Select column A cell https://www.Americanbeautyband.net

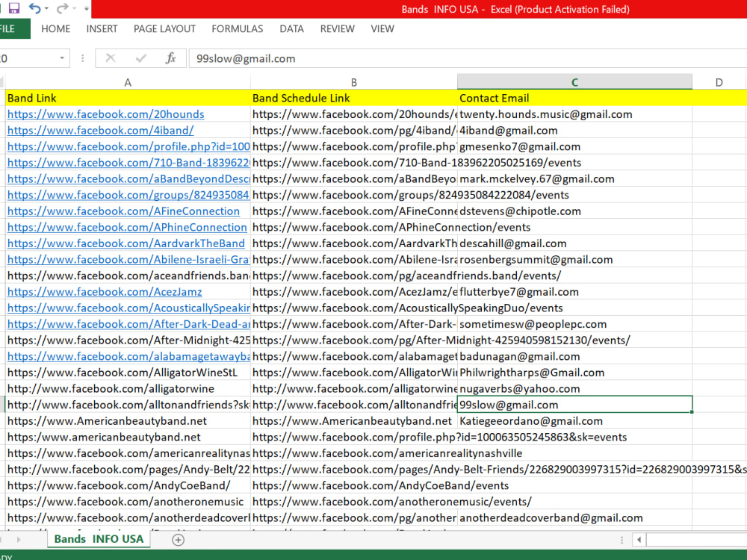pyautogui.click(x=128, y=421)
